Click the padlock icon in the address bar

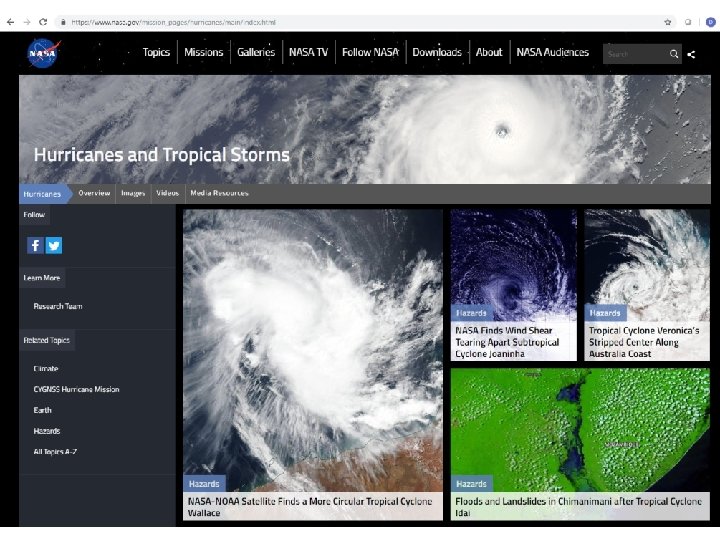tap(63, 22)
